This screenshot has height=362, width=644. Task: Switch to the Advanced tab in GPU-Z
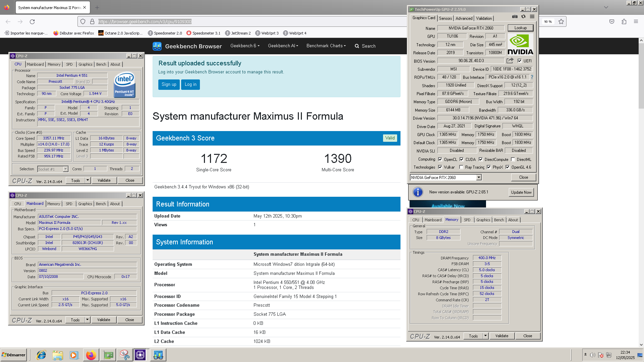point(464,18)
